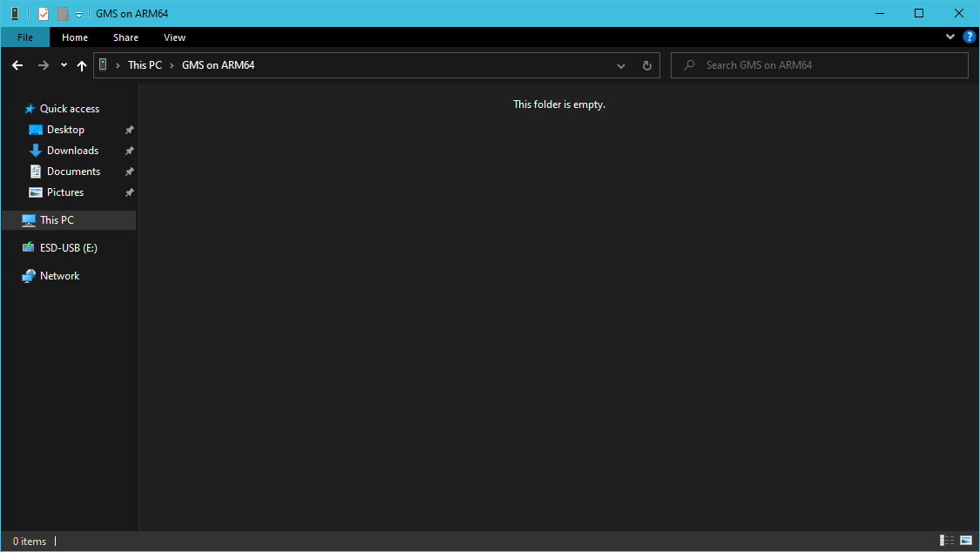Open Documents in the navigation pane
Viewport: 980px width, 552px height.
tap(73, 172)
